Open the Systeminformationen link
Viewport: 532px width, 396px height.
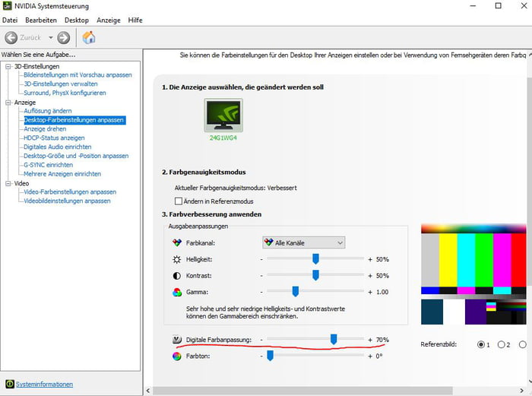tap(44, 384)
